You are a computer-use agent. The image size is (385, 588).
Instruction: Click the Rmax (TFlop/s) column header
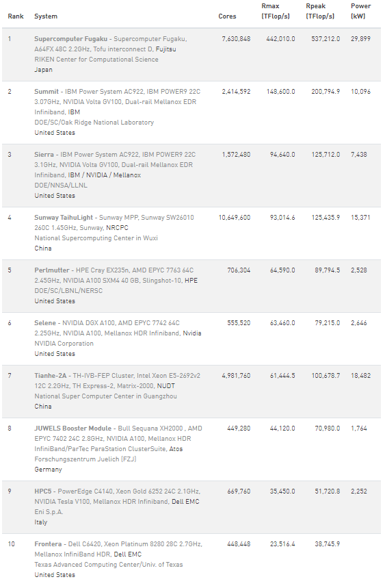click(276, 11)
